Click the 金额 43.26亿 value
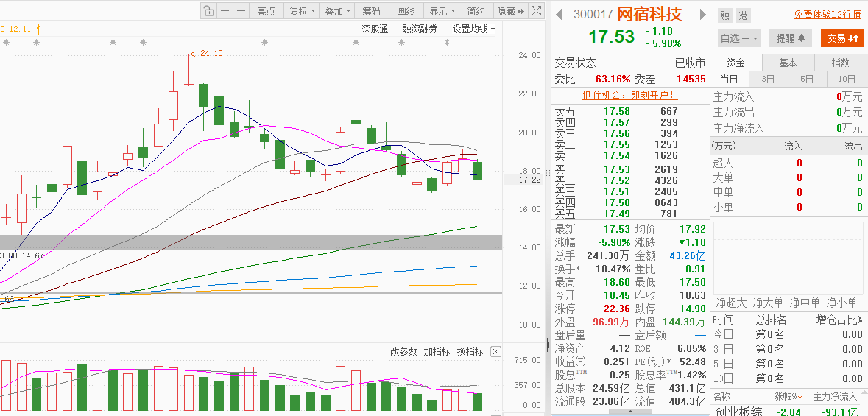The image size is (868, 416). pyautogui.click(x=687, y=256)
